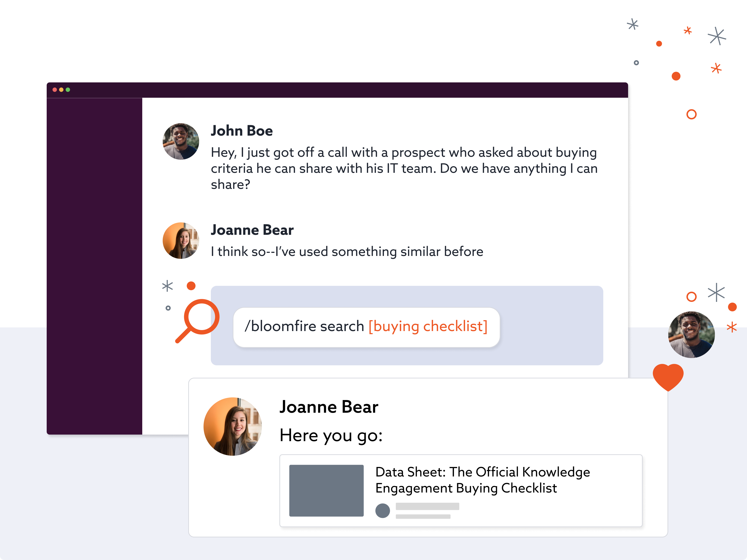Click John Boe's name to view profile

point(242,131)
